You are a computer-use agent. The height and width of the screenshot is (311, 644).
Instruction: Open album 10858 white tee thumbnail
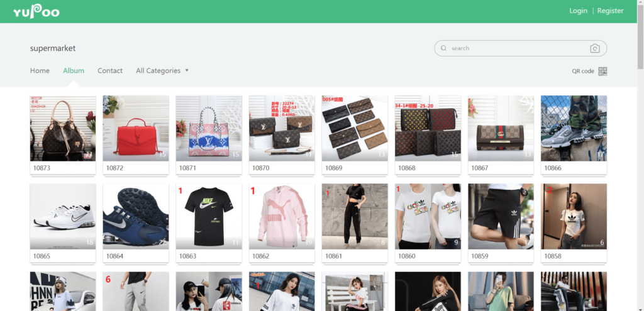574,216
